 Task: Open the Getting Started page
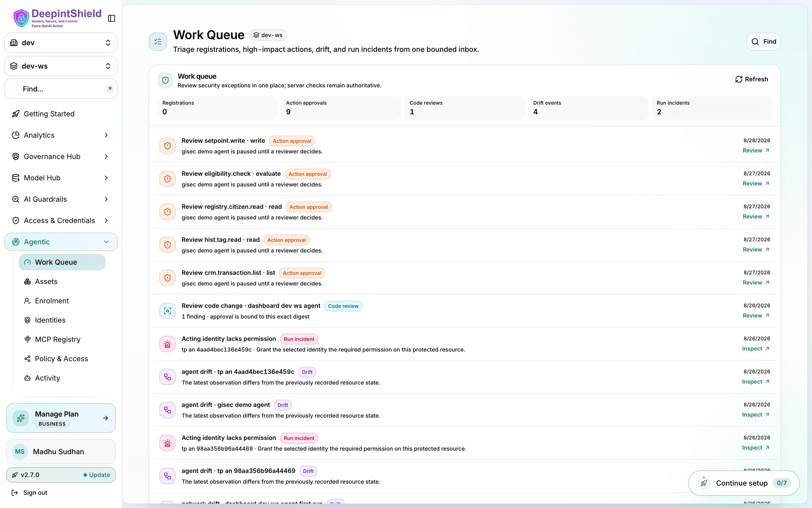(61, 114)
